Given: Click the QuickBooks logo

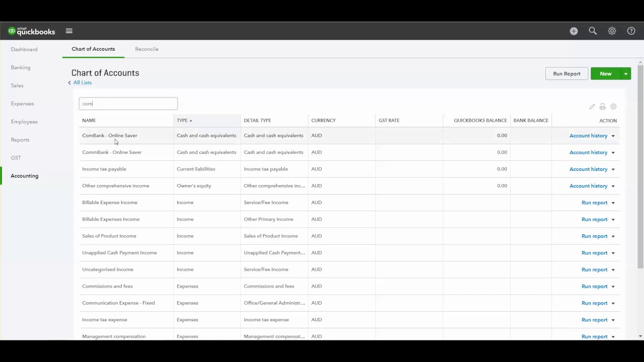Looking at the screenshot, I should pyautogui.click(x=31, y=31).
